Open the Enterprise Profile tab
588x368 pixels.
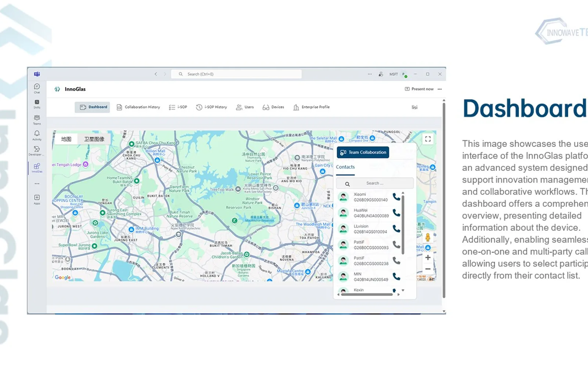311,107
